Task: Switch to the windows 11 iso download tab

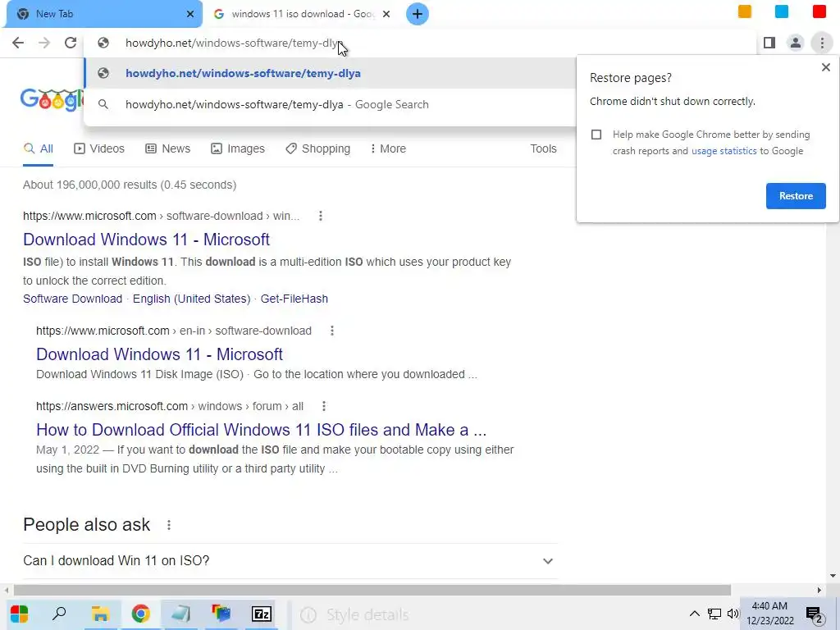Action: pyautogui.click(x=303, y=14)
